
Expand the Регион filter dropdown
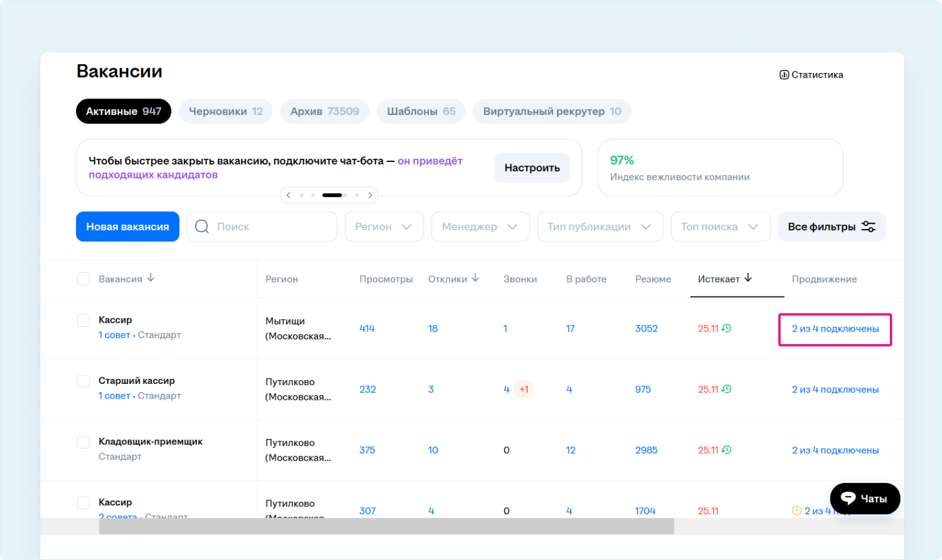[384, 227]
